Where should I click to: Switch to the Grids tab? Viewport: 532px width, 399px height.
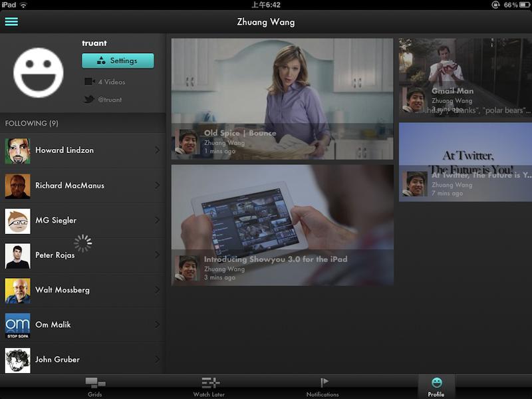pyautogui.click(x=95, y=387)
